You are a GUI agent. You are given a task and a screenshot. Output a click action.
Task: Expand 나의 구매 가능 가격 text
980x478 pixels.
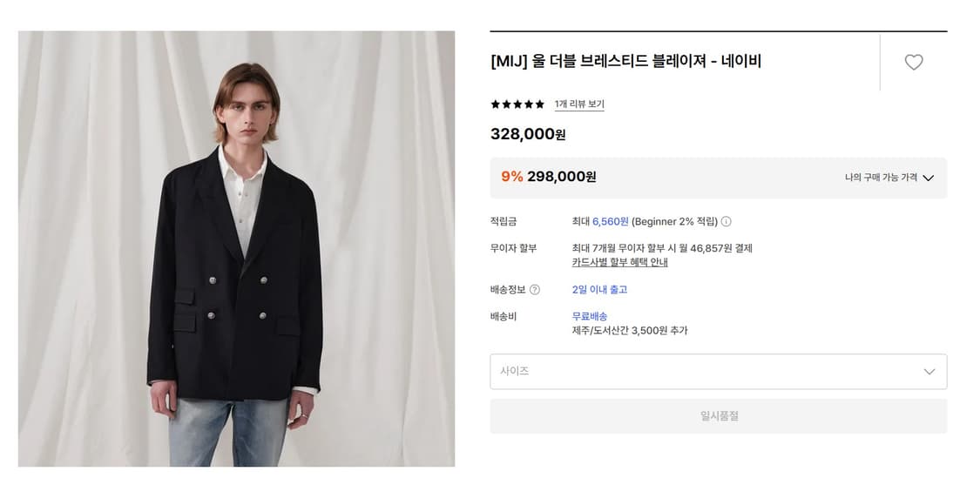[882, 178]
